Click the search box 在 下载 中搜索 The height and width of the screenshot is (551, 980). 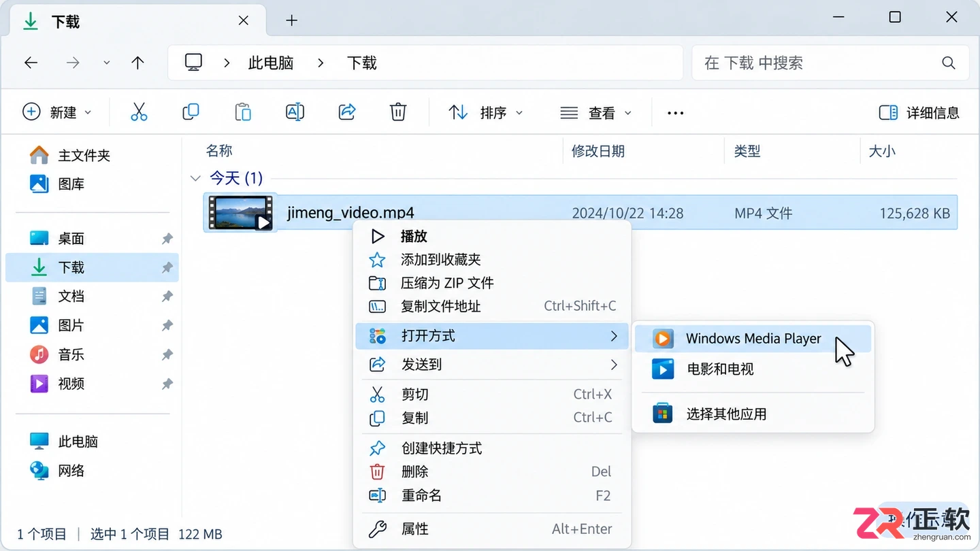(x=830, y=63)
